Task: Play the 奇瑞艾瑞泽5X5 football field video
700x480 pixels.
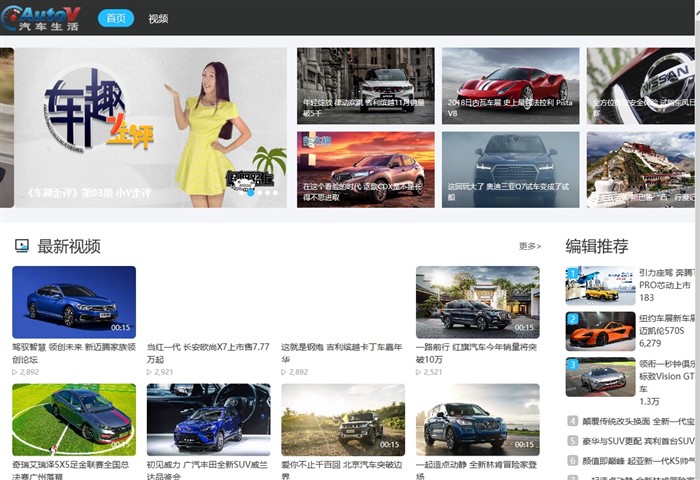Action: click(x=74, y=420)
